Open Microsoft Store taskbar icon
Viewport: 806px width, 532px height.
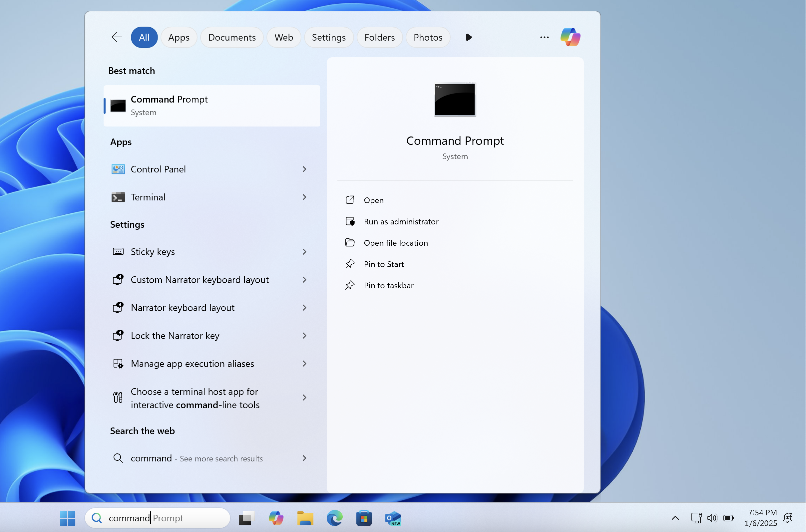tap(364, 518)
